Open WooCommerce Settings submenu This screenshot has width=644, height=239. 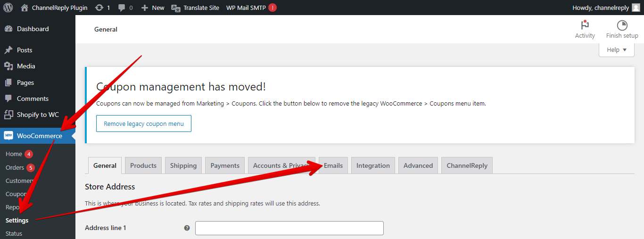click(x=17, y=220)
